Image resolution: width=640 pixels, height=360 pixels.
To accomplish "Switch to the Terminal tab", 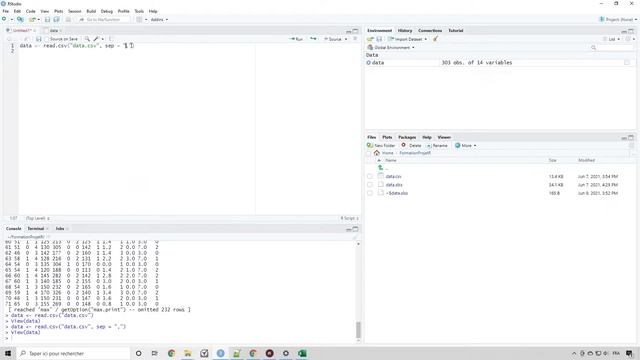I will 36,229.
